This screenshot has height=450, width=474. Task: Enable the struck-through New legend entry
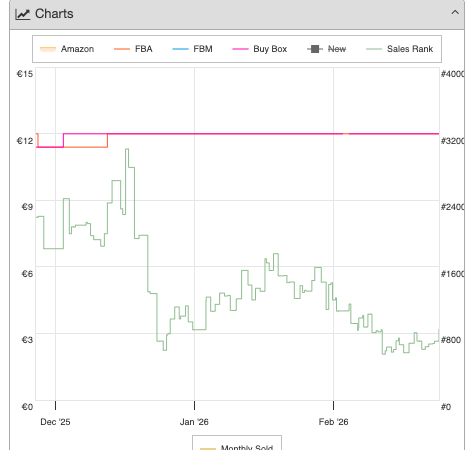pos(326,49)
